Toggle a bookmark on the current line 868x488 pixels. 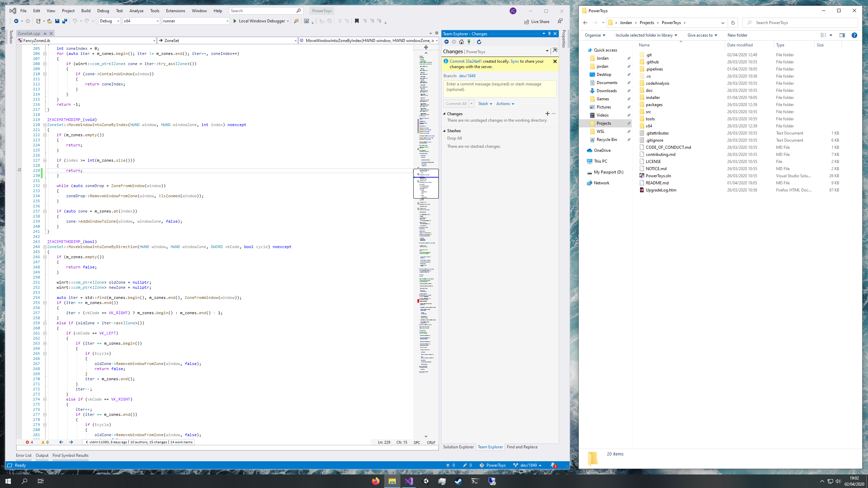click(x=357, y=21)
